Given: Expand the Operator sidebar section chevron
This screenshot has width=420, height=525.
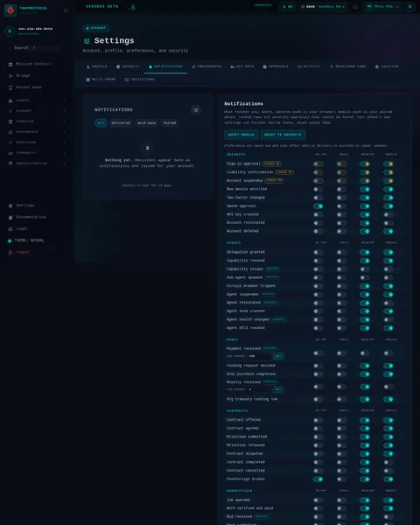Looking at the screenshot, I should point(64,122).
